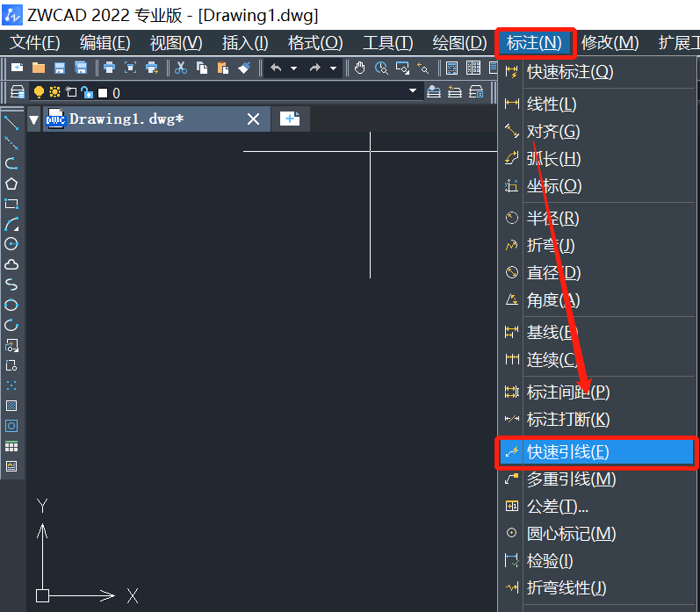Click the Copy icon in toolbar

[202, 68]
